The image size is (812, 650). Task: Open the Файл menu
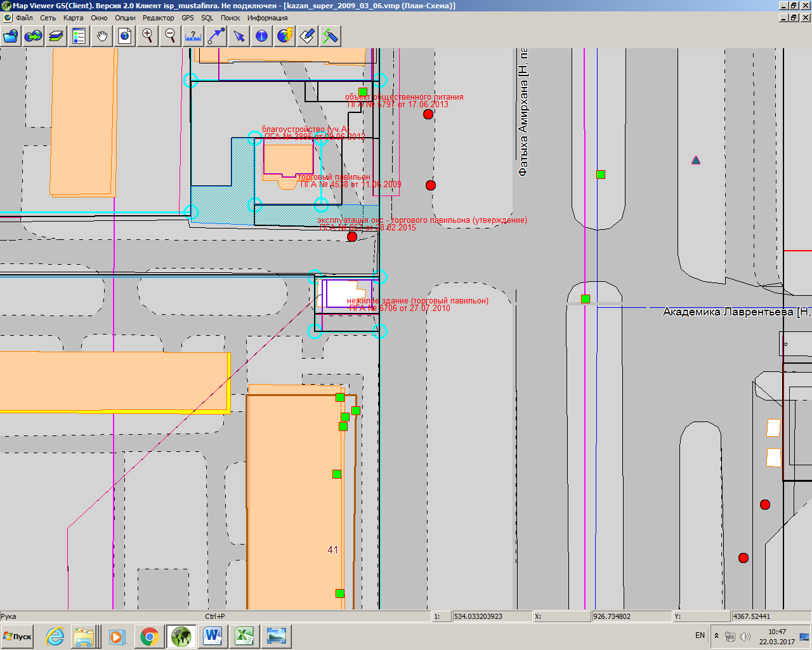25,18
